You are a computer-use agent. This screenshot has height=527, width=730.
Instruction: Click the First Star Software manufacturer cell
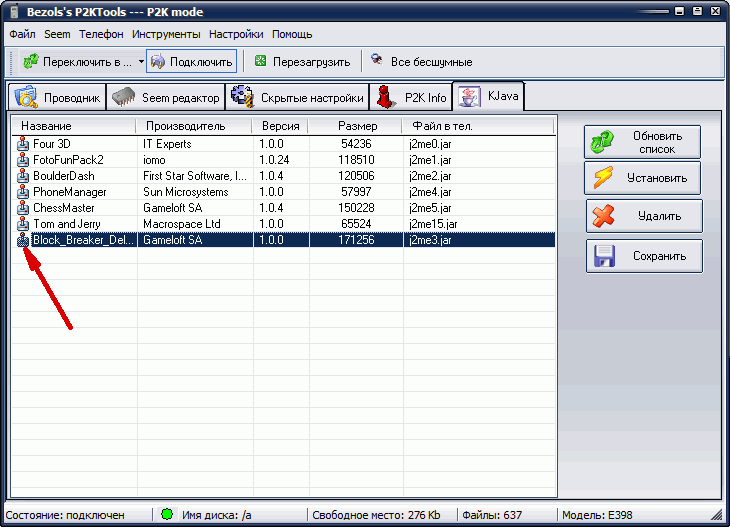(x=195, y=176)
